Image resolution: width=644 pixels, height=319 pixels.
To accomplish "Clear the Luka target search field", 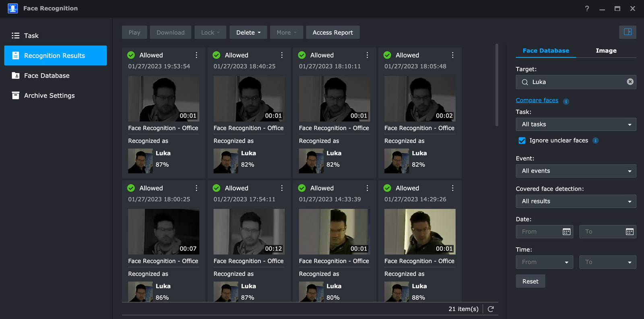I will click(x=630, y=82).
